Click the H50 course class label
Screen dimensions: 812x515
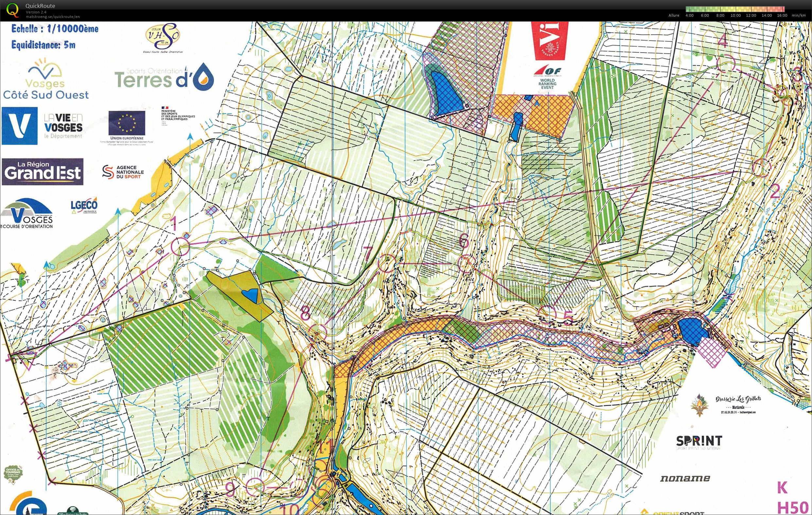(793, 508)
